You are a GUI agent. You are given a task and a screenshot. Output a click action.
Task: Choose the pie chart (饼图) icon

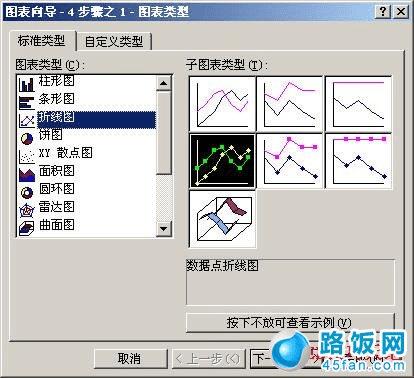pos(27,138)
